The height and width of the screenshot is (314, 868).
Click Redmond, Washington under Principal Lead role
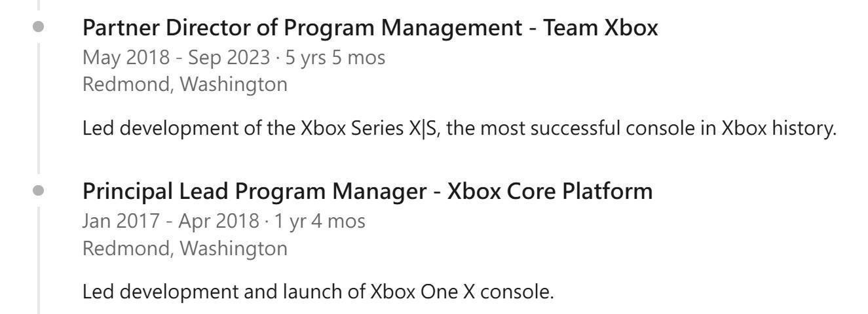tap(184, 248)
